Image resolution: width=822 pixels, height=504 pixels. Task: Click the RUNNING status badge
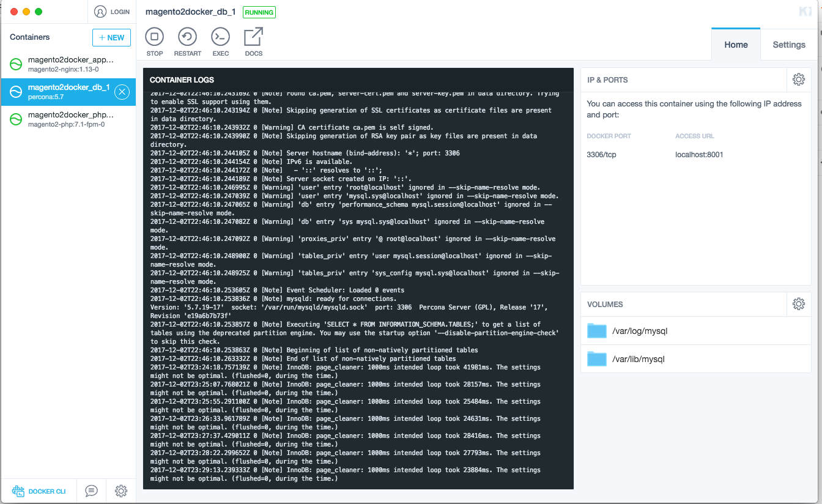click(259, 12)
